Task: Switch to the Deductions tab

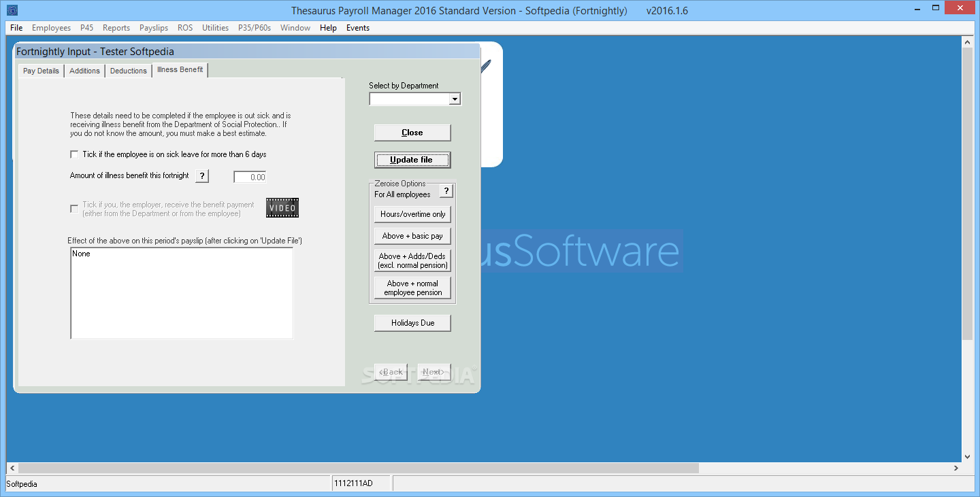Action: click(129, 71)
